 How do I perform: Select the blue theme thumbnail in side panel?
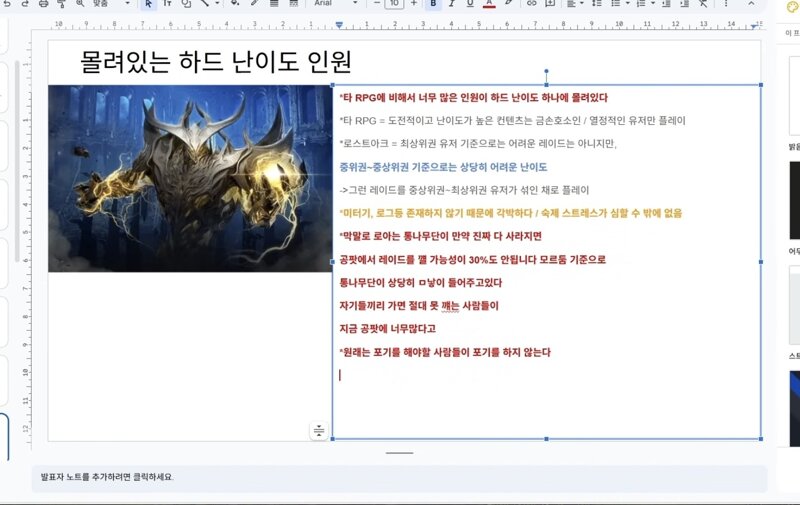[794, 410]
